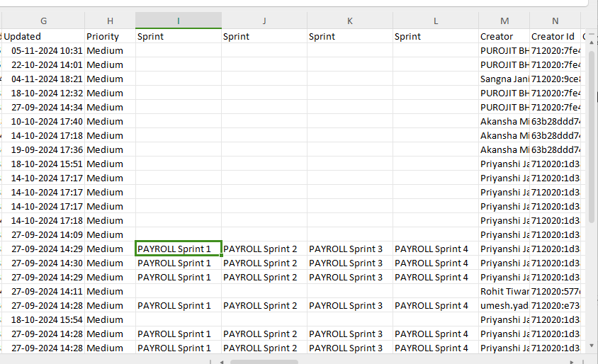
Task: Select the 'Creator Id' header cell
Action: pyautogui.click(x=555, y=37)
